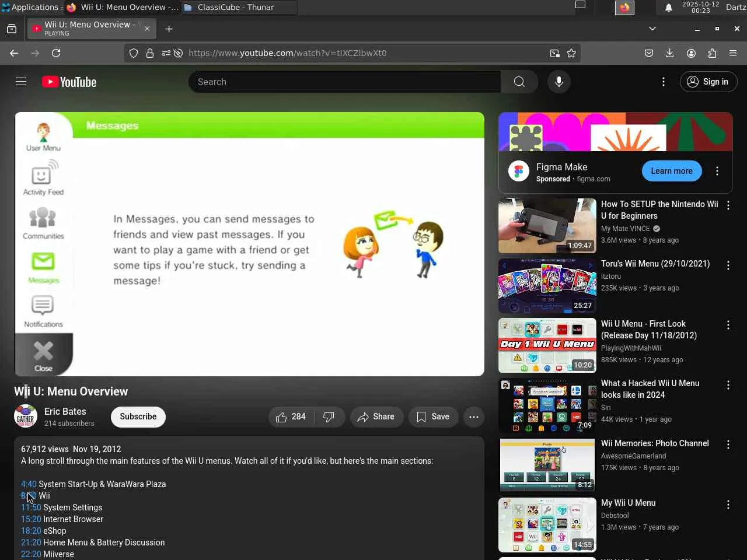
Task: Open options for My Wii U Menu video
Action: click(728, 505)
